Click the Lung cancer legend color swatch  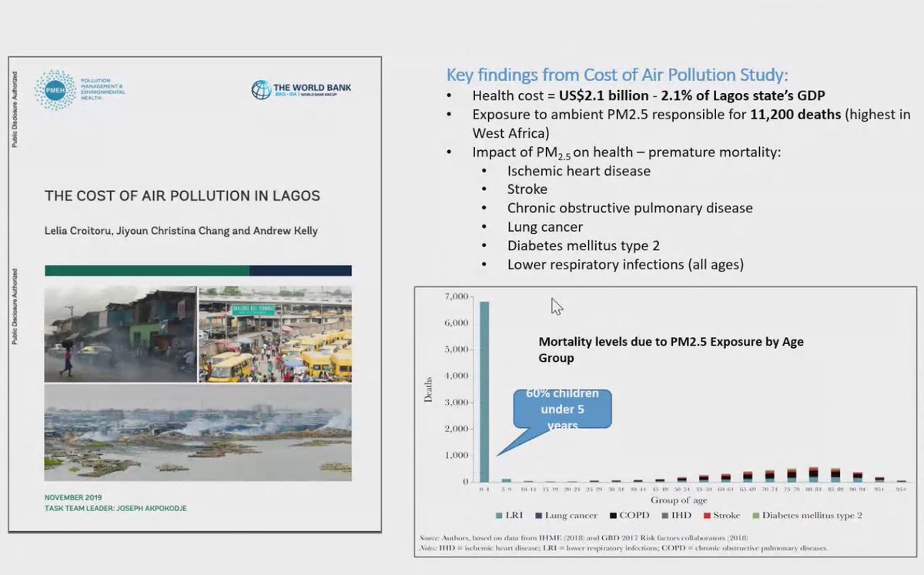point(537,515)
